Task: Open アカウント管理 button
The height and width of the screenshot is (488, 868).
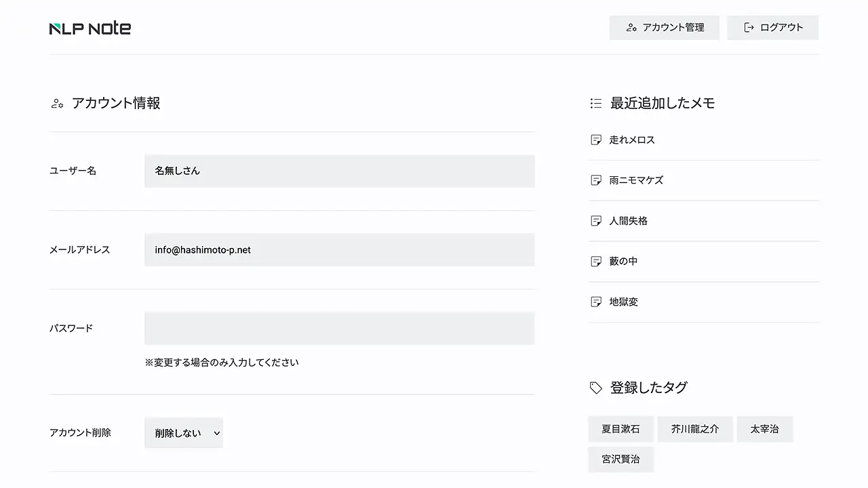Action: click(664, 28)
